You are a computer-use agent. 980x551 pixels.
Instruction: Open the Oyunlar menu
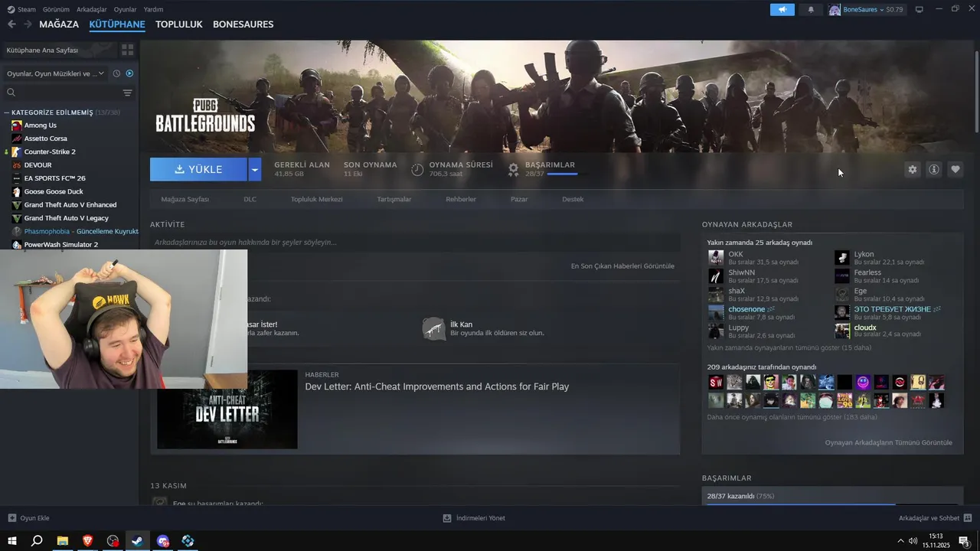click(x=126, y=9)
